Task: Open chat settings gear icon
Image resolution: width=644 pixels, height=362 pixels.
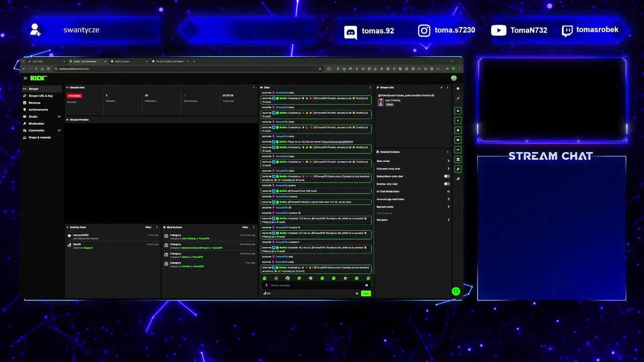Action: point(357,294)
